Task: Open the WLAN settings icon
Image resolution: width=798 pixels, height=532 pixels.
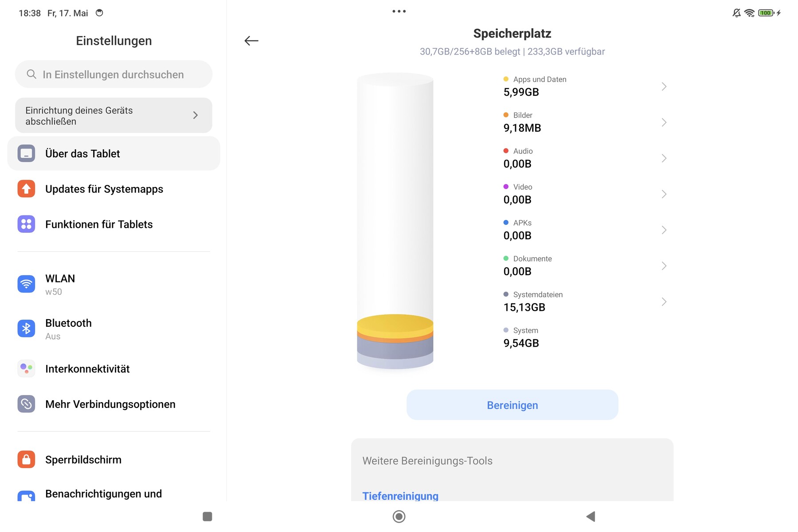Action: [x=26, y=284]
